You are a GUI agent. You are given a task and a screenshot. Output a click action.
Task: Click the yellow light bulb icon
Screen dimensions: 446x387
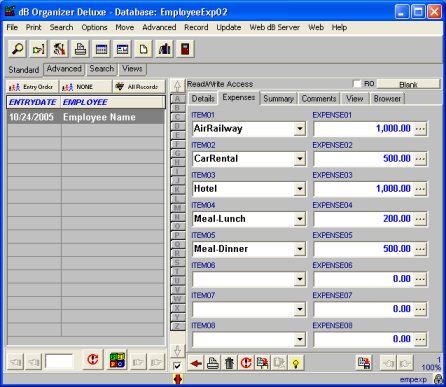click(296, 363)
